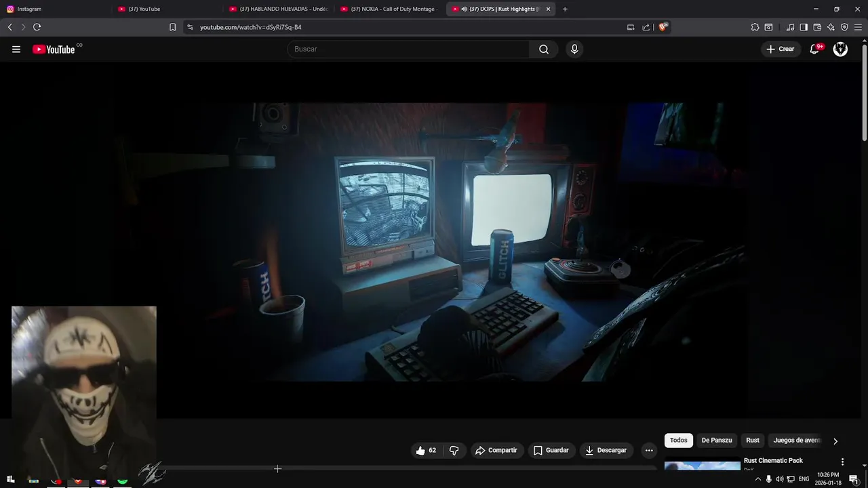Save the video with Guardar
Screen dimensions: 868x488
click(x=551, y=450)
